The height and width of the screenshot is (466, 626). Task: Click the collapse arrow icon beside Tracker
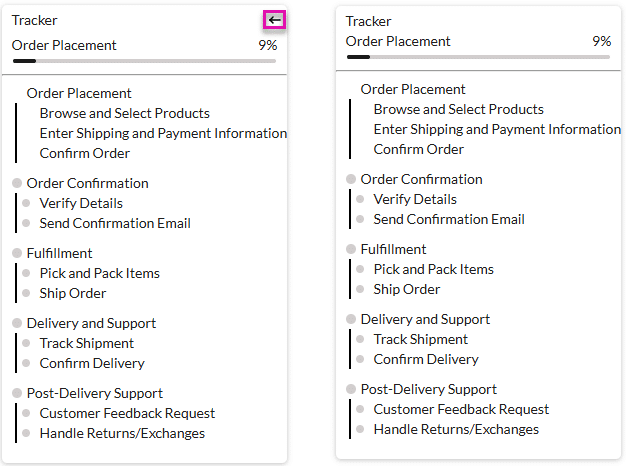(x=275, y=20)
